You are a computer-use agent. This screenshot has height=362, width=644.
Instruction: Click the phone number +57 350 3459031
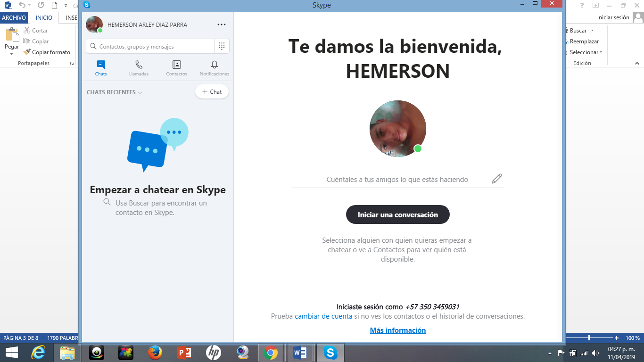(432, 306)
